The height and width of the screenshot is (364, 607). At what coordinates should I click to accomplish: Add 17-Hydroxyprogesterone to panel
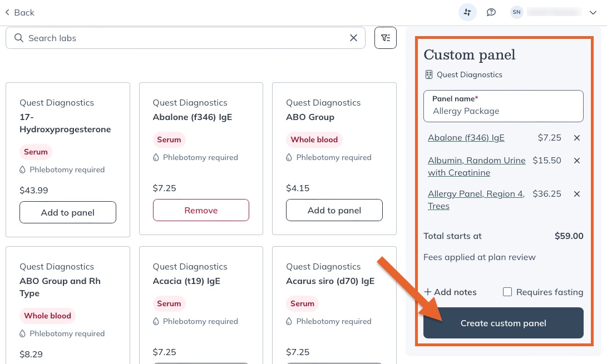[68, 212]
